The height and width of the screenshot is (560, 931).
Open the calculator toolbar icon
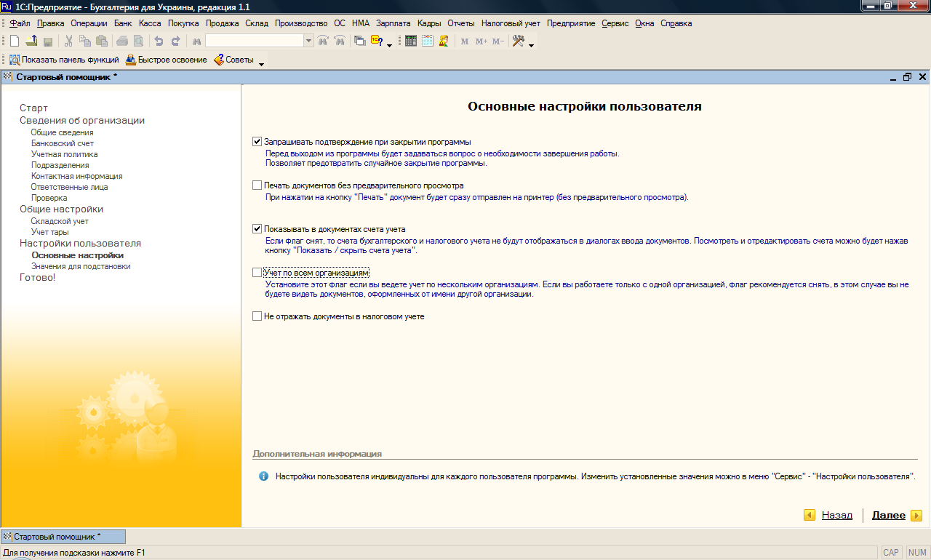(x=411, y=41)
